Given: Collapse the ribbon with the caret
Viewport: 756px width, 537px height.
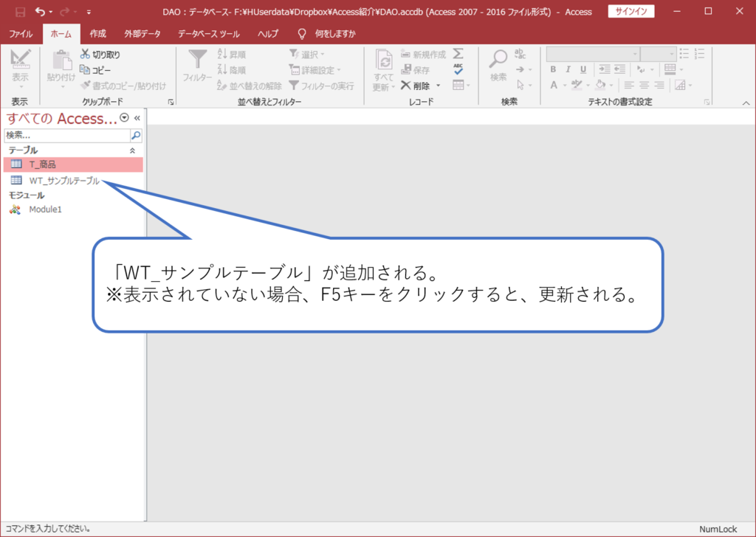Looking at the screenshot, I should 746,103.
